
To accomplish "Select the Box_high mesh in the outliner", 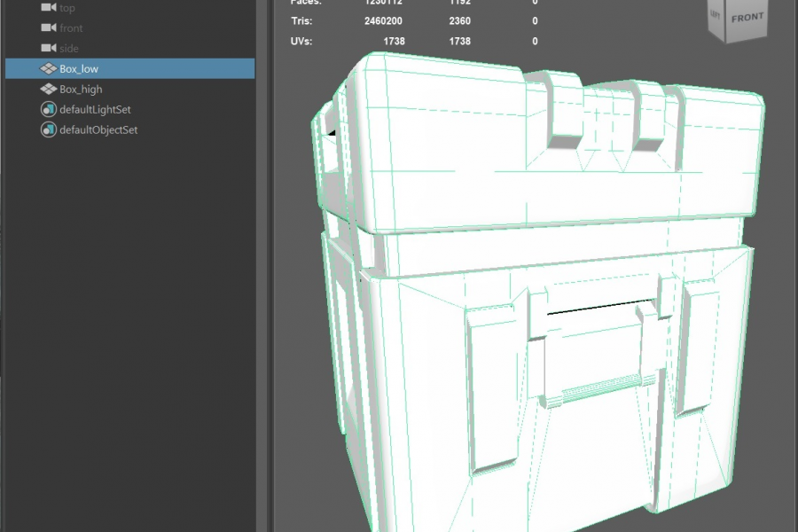I will [x=81, y=89].
